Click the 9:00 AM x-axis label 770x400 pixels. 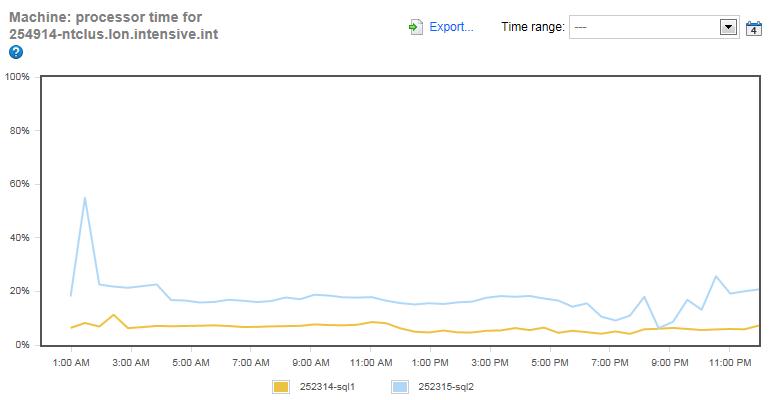(x=310, y=362)
